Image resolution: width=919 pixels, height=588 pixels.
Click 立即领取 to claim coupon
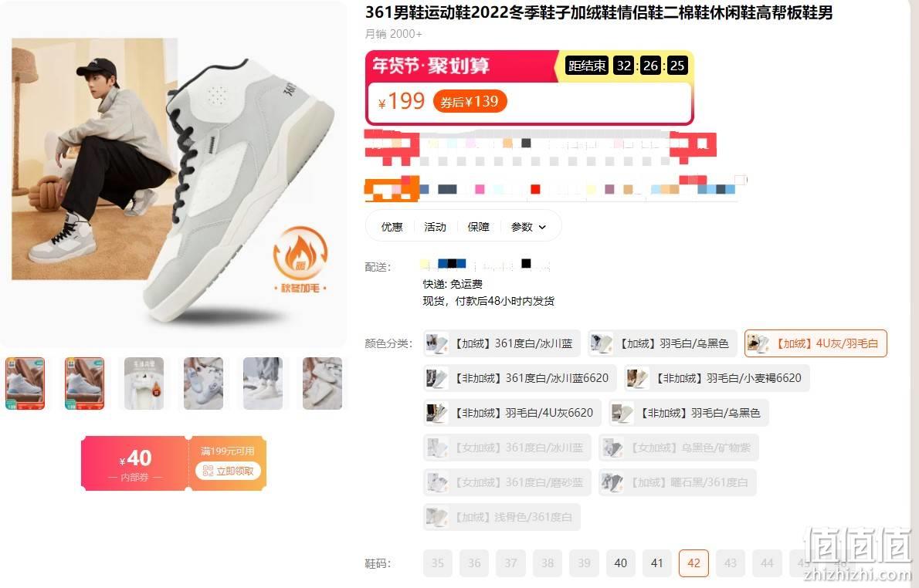228,470
